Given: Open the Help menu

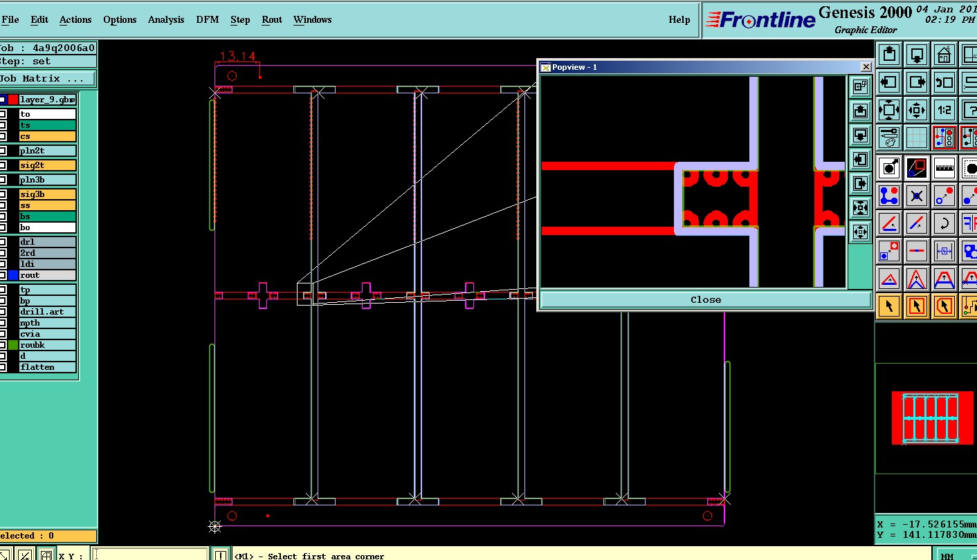Looking at the screenshot, I should [679, 19].
